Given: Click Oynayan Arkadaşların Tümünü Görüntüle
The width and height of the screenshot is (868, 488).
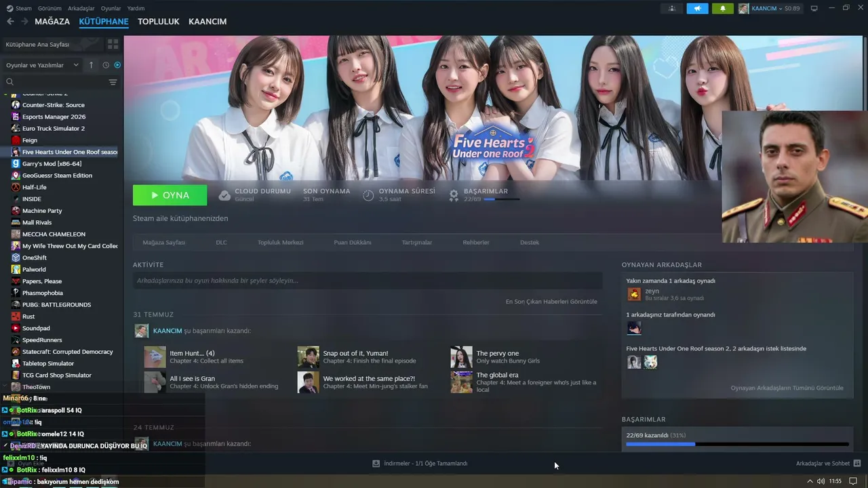Looking at the screenshot, I should 787,388.
